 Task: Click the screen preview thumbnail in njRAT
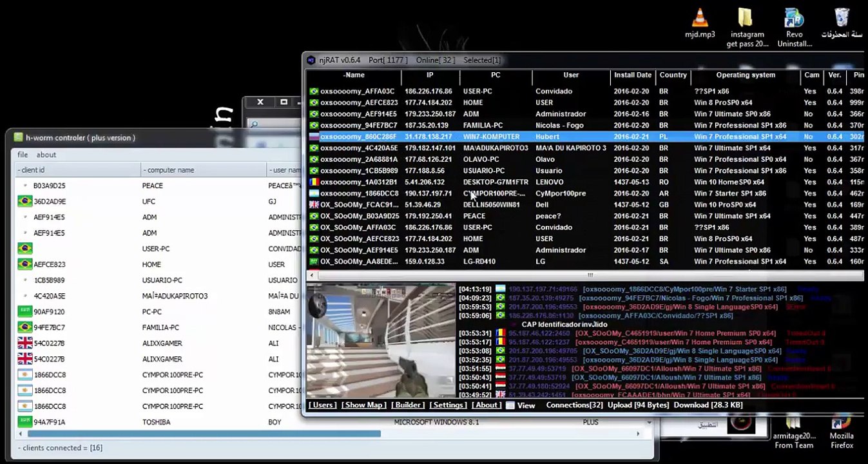[x=381, y=340]
